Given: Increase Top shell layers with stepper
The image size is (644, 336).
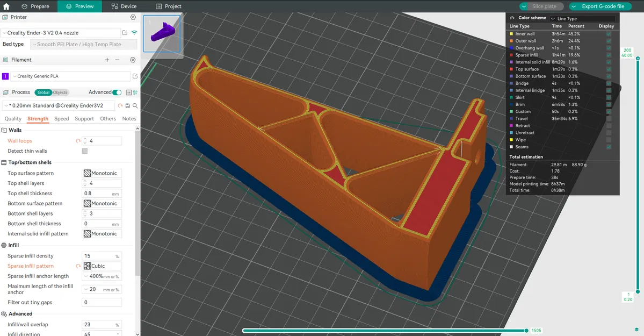Looking at the screenshot, I should [x=85, y=181].
